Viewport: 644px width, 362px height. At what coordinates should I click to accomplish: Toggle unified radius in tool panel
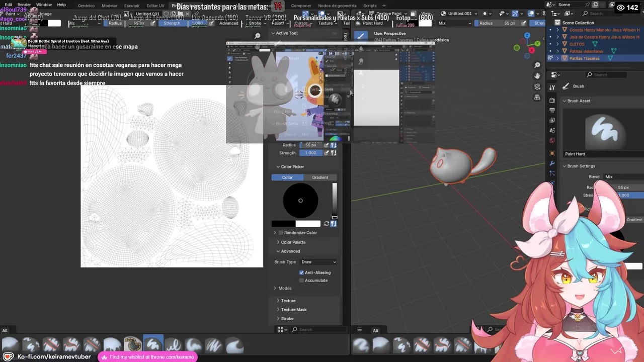click(x=333, y=145)
